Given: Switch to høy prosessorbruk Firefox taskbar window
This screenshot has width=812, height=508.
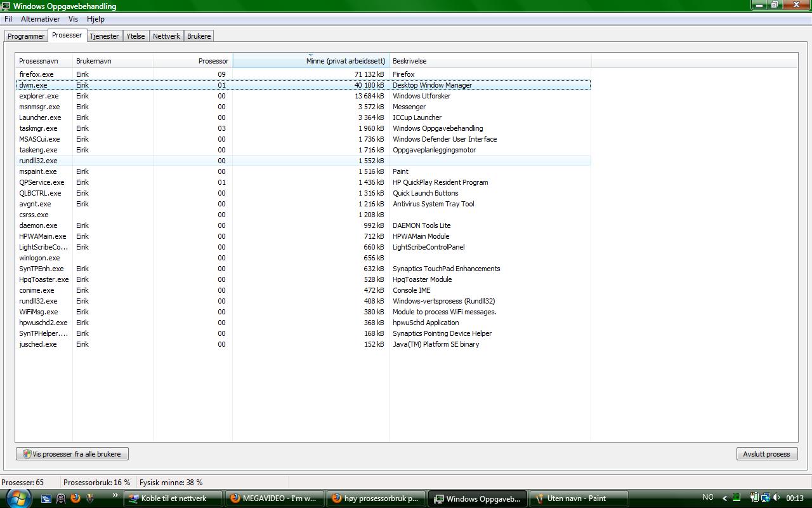Looking at the screenshot, I should [376, 498].
